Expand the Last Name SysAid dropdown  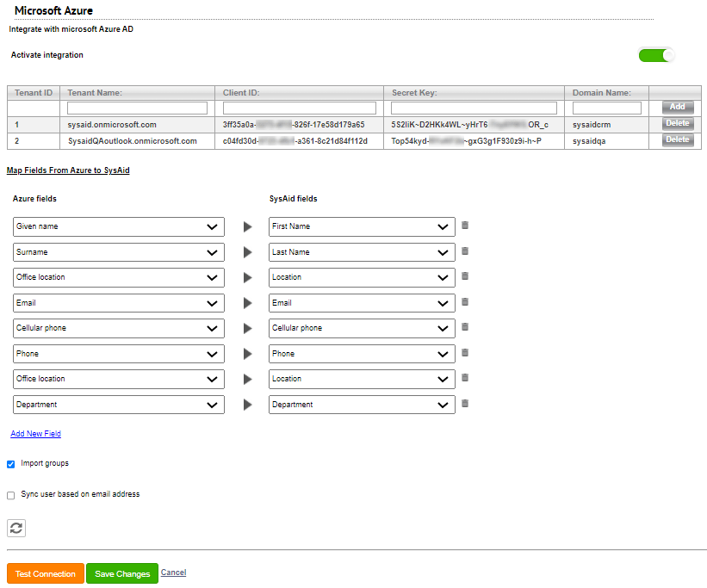click(362, 252)
